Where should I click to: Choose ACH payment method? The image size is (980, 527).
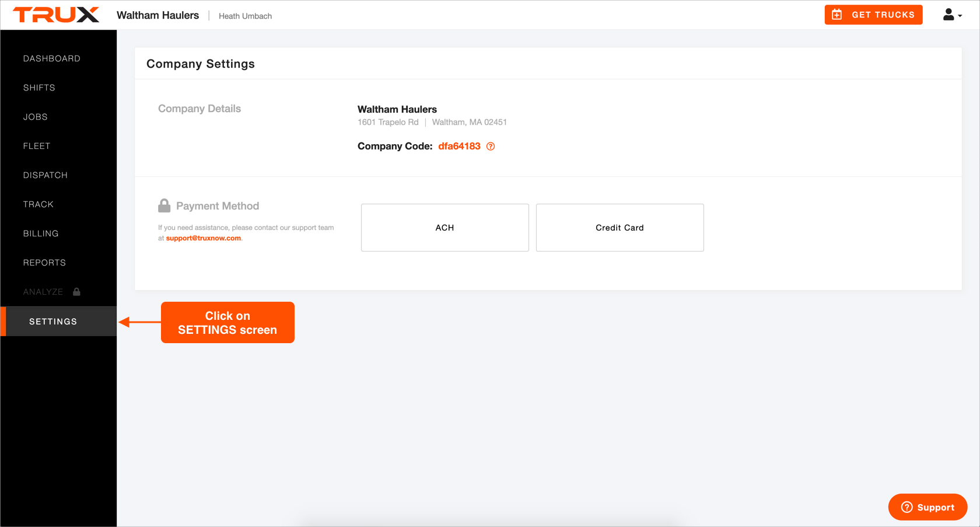click(x=445, y=228)
